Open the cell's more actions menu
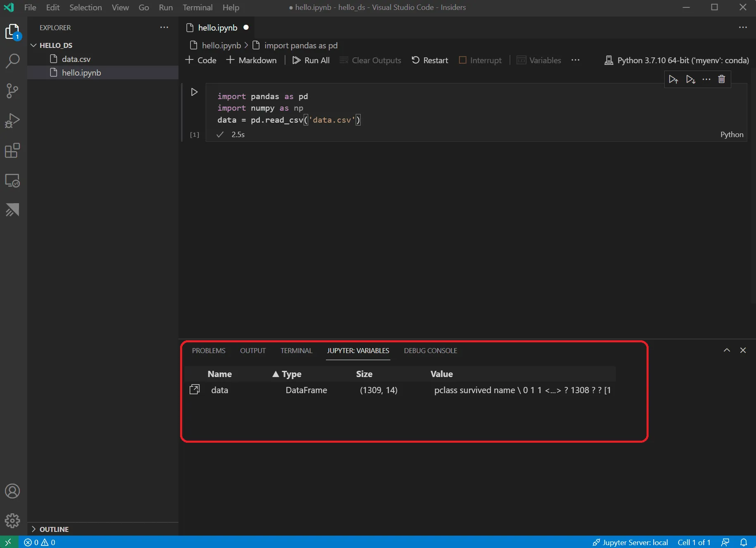756x548 pixels. pos(706,79)
